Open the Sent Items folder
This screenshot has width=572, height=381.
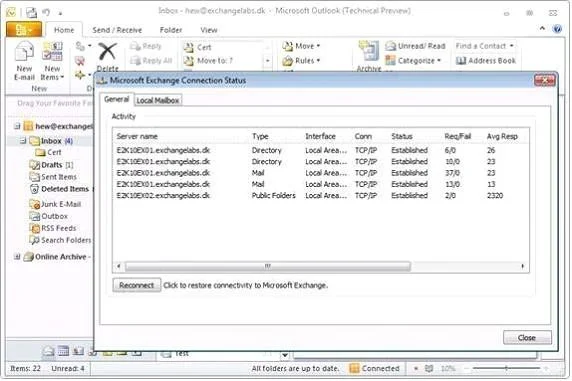click(53, 177)
